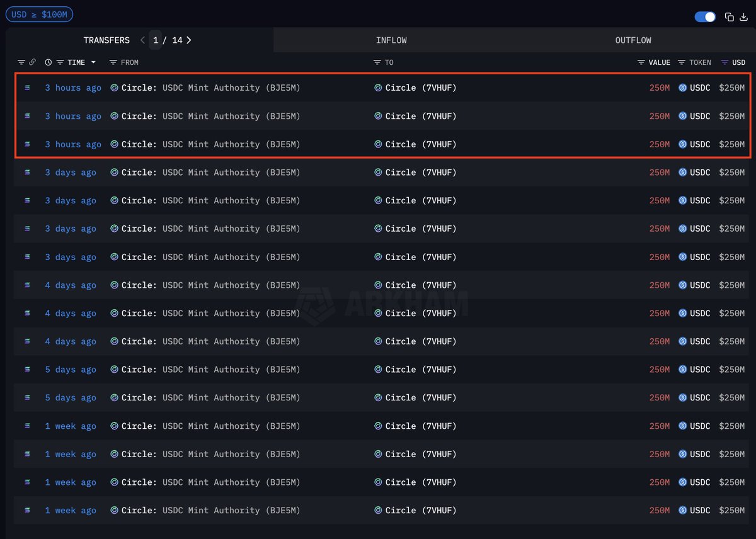This screenshot has height=539, width=756.
Task: Download the transfers via the download icon
Action: [743, 17]
